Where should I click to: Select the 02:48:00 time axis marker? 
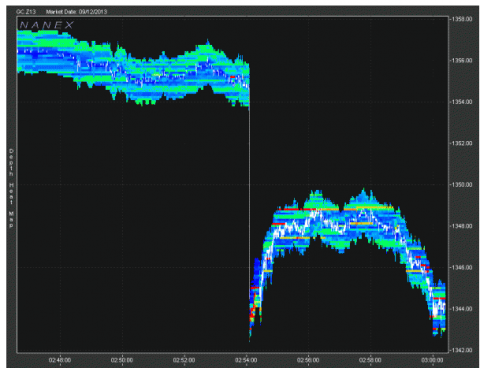(x=60, y=360)
